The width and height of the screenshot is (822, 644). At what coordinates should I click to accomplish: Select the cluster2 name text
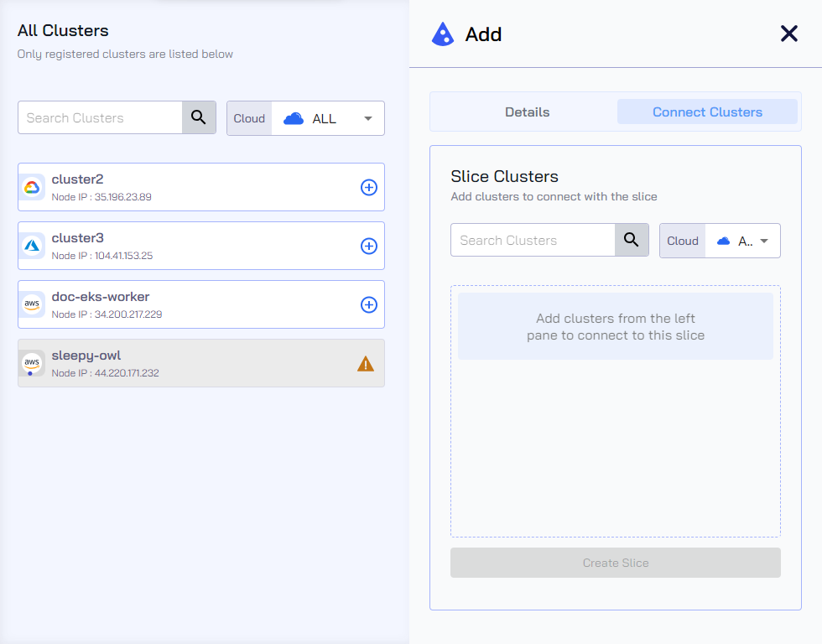[x=77, y=179]
